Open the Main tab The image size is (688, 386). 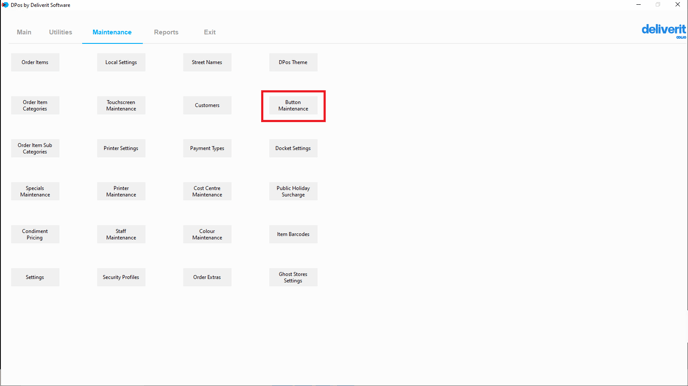(24, 32)
